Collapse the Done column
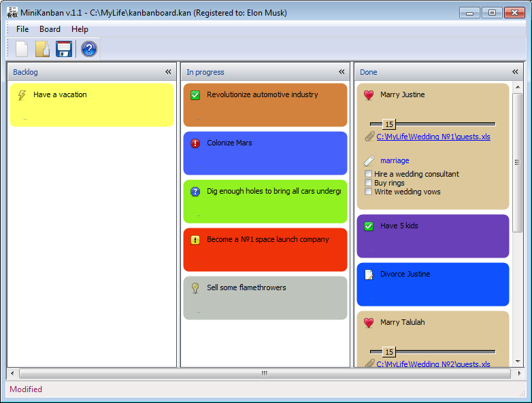 (x=515, y=72)
